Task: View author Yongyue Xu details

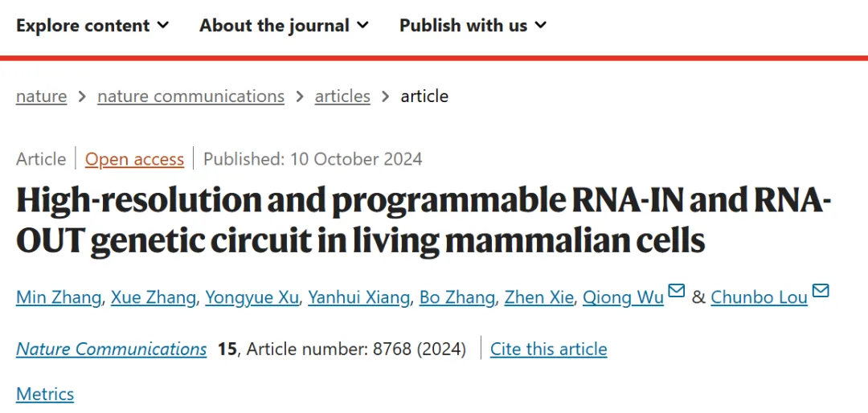Action: (252, 298)
